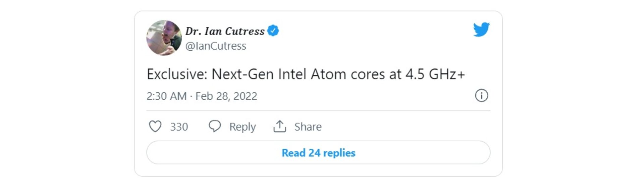The image size is (644, 192).
Task: Click the Reply text label
Action: point(243,127)
